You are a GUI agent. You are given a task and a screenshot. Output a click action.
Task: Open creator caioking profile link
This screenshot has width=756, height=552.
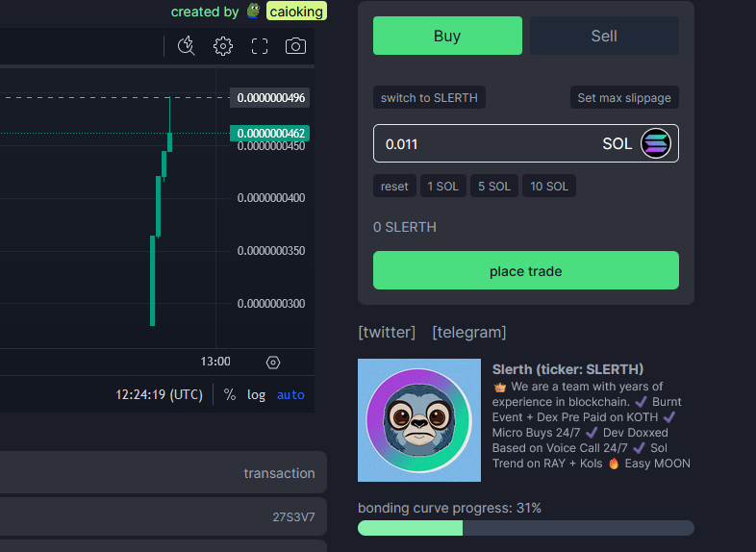pos(296,12)
